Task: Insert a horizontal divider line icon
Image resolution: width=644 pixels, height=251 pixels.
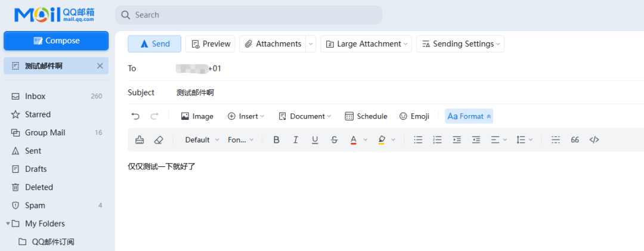Action: pos(556,140)
